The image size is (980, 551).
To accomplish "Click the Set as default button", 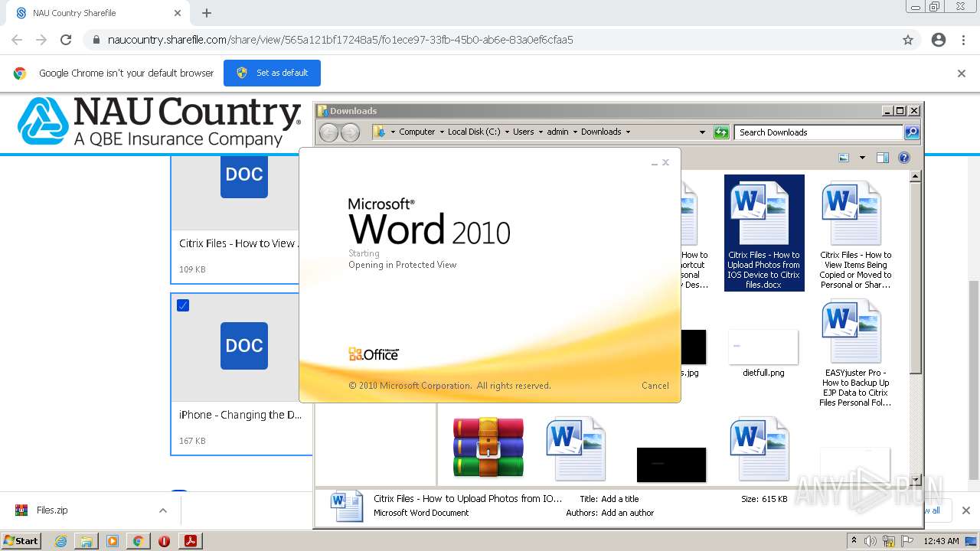I will pyautogui.click(x=272, y=73).
